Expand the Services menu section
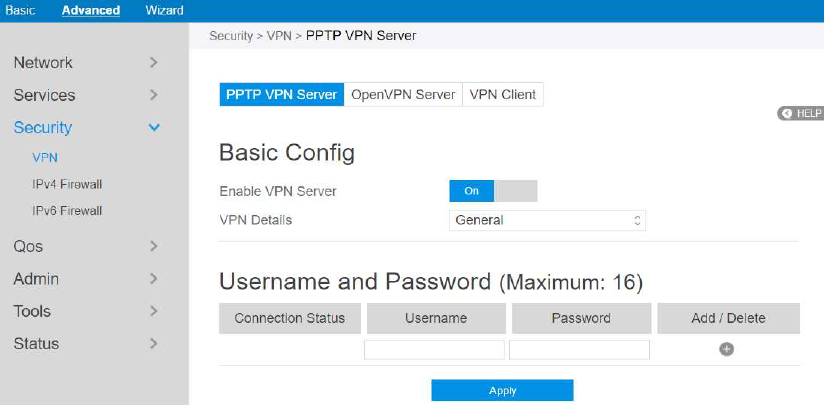Screen dimensions: 824x405 click(x=85, y=95)
